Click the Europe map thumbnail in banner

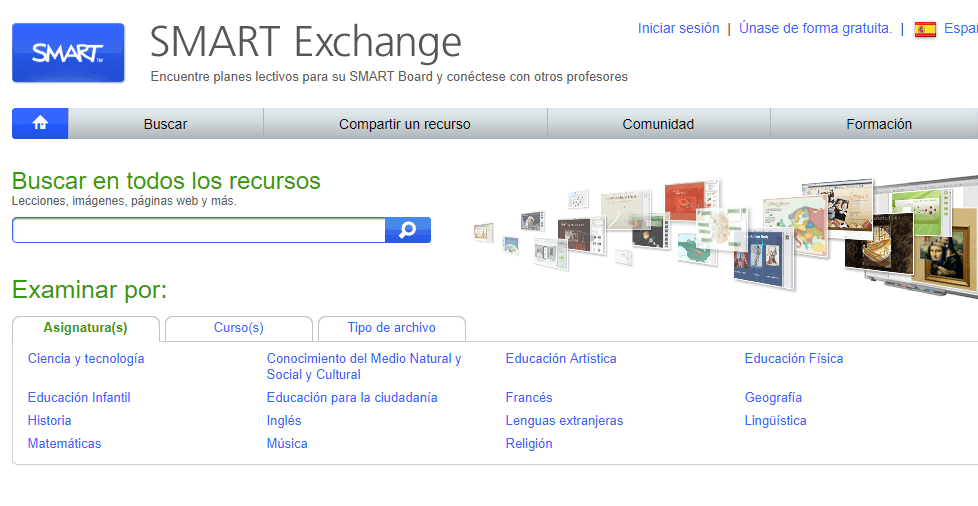click(794, 227)
